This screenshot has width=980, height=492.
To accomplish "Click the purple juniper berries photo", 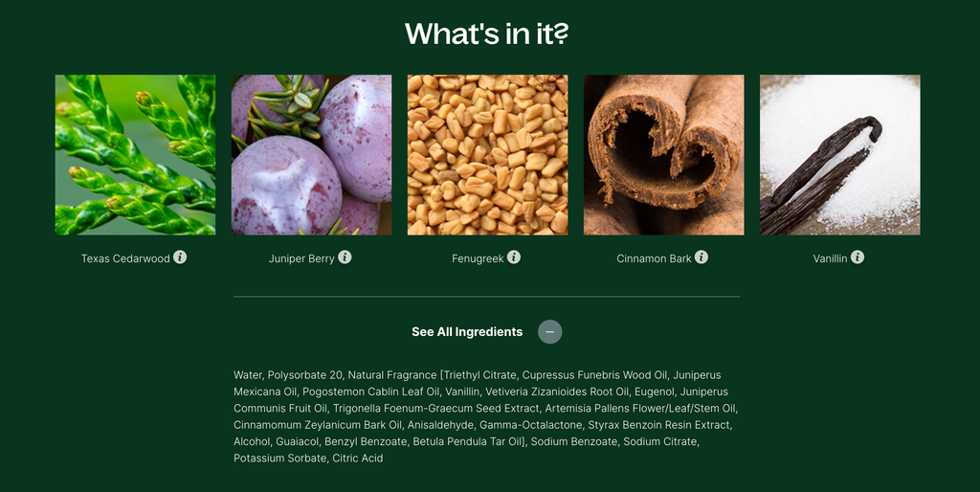I will [312, 155].
